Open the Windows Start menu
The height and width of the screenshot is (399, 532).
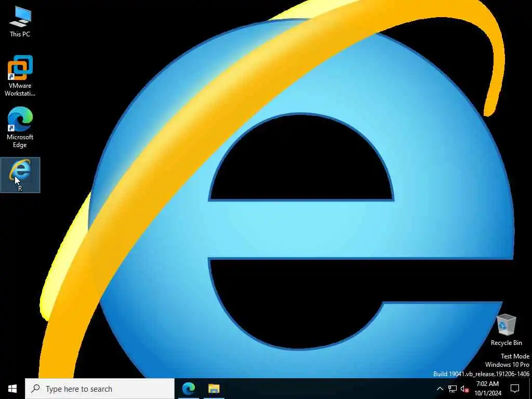[12, 389]
